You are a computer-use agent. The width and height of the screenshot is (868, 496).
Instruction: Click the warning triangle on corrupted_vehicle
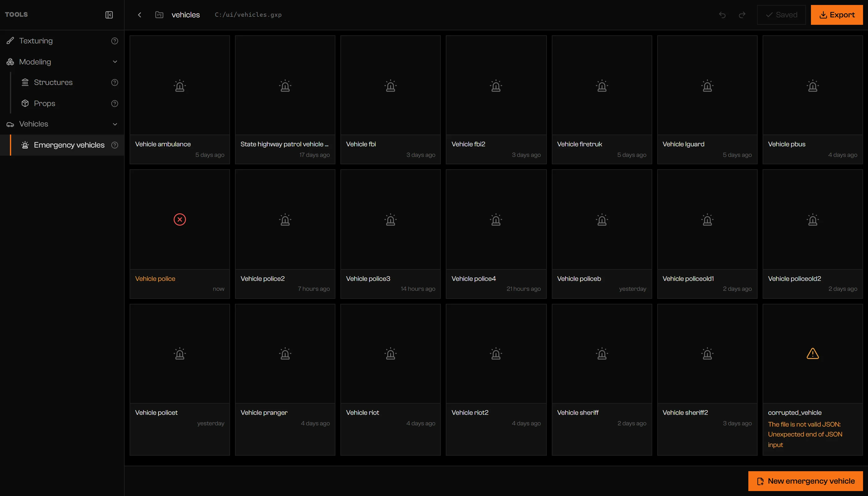tap(813, 354)
